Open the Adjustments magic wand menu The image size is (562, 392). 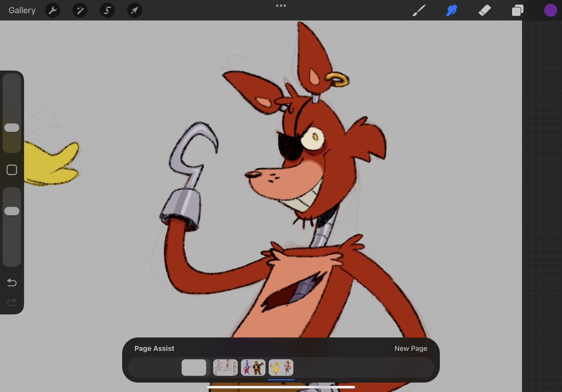80,10
